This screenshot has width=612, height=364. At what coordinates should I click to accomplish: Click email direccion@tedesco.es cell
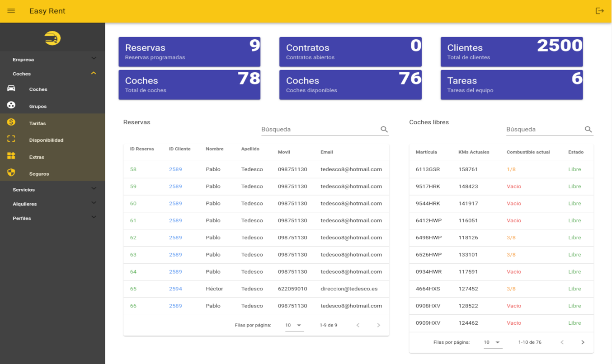tap(349, 289)
